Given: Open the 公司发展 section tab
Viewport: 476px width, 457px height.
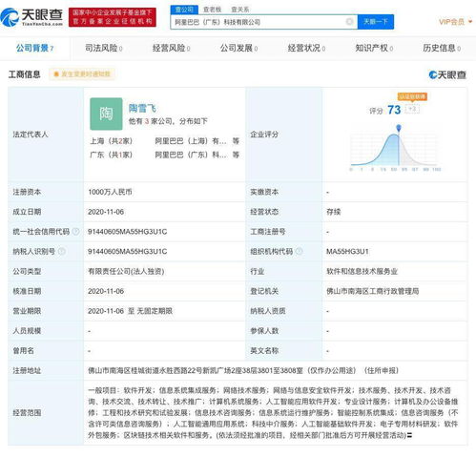Looking at the screenshot, I should pos(238,49).
